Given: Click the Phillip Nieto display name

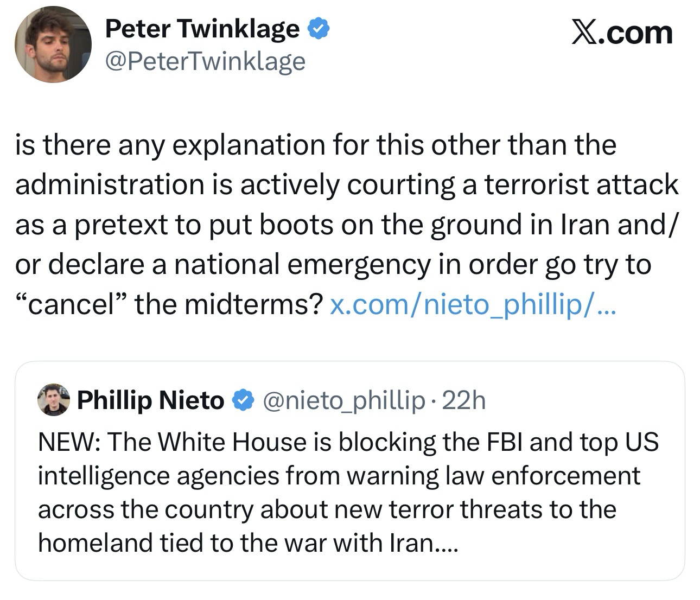Looking at the screenshot, I should pyautogui.click(x=150, y=401).
